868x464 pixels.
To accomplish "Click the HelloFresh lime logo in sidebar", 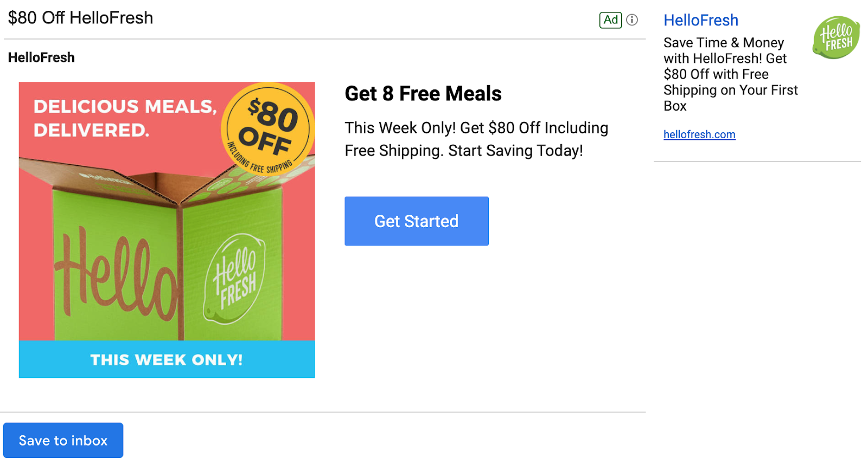I will tap(836, 37).
